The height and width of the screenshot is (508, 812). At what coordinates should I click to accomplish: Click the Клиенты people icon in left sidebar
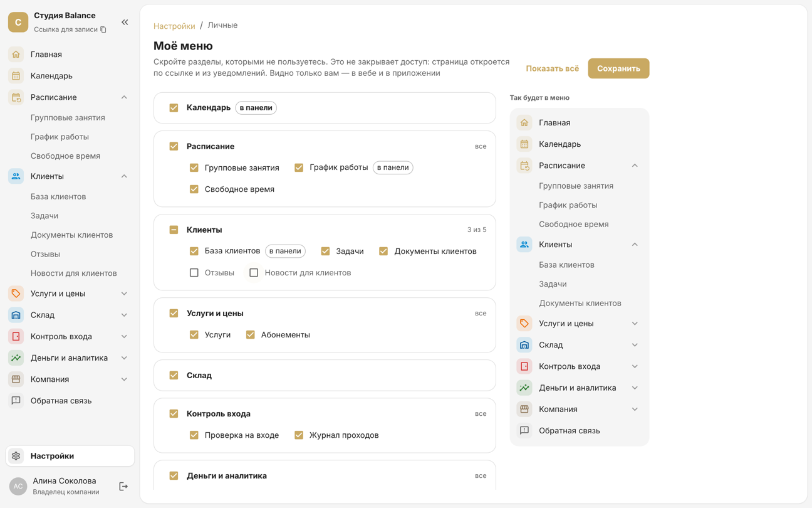click(16, 176)
